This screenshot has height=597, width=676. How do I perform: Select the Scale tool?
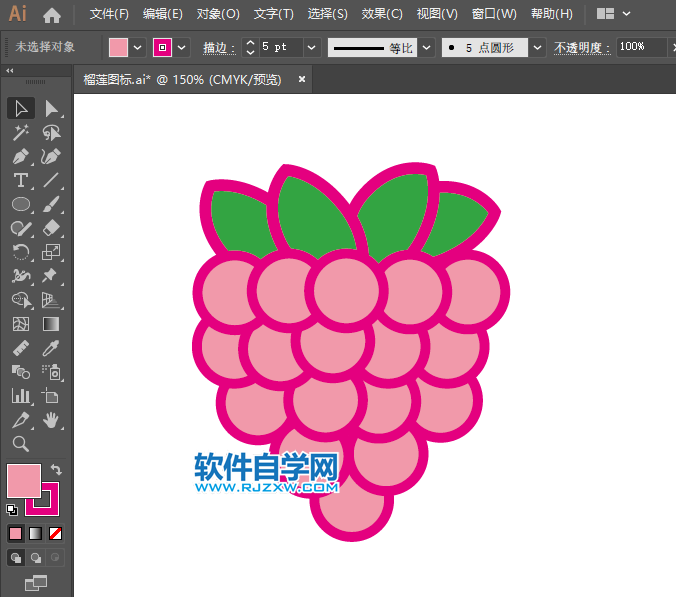(51, 252)
